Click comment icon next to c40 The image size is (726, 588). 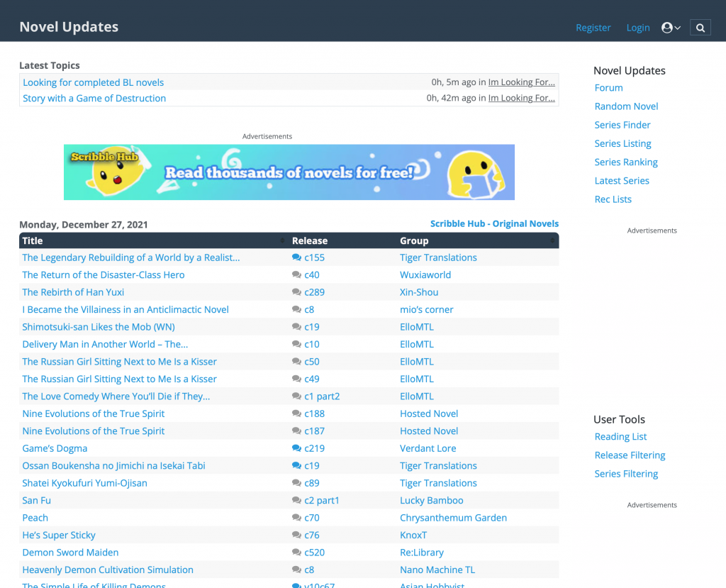(x=296, y=275)
